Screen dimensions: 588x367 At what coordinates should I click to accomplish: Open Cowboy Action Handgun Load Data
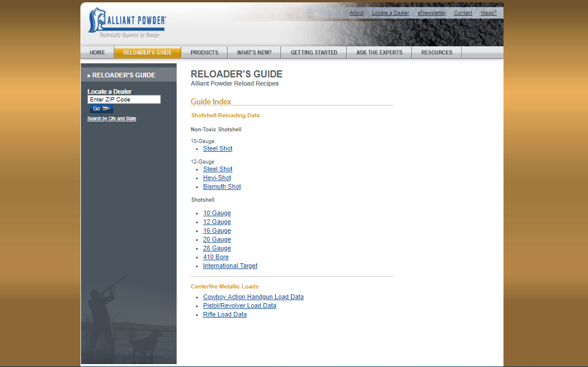[x=254, y=297]
